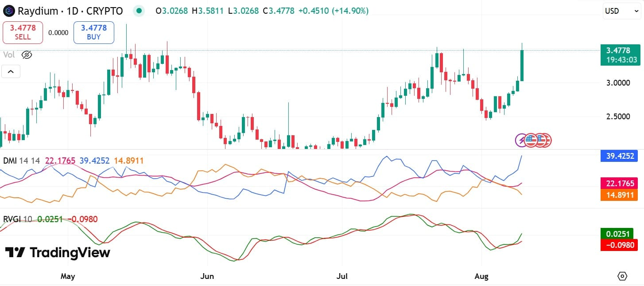Collapse the legend with chevron-up button
The width and height of the screenshot is (644, 286).
coord(11,71)
